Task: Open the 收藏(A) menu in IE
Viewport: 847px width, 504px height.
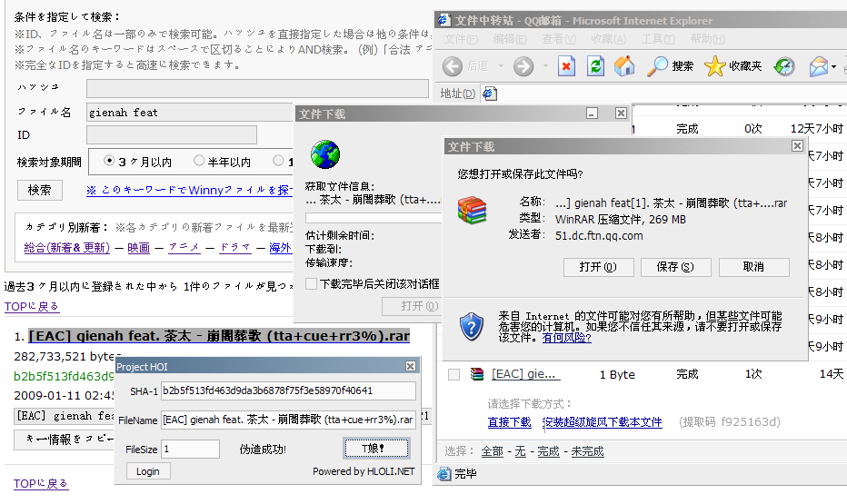Action: point(608,39)
